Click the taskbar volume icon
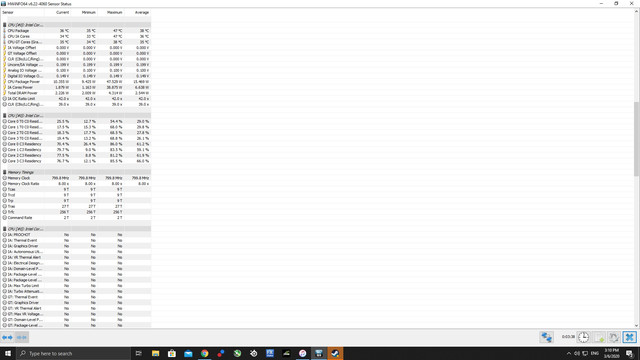The width and height of the screenshot is (640, 360). [577, 353]
